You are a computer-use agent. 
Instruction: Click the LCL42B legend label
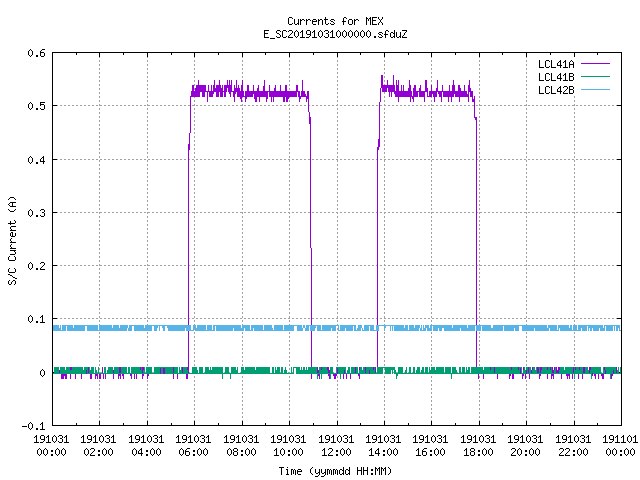pos(556,90)
